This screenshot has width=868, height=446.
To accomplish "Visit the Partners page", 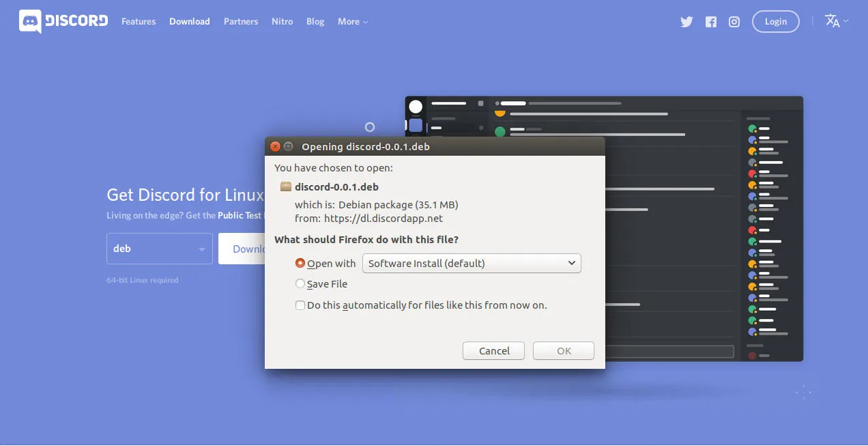I will (x=241, y=21).
